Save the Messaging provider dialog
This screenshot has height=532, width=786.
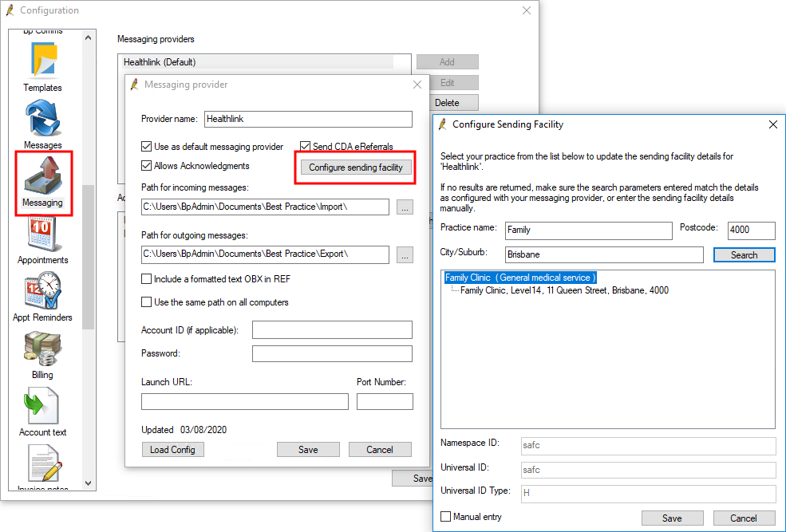point(308,449)
